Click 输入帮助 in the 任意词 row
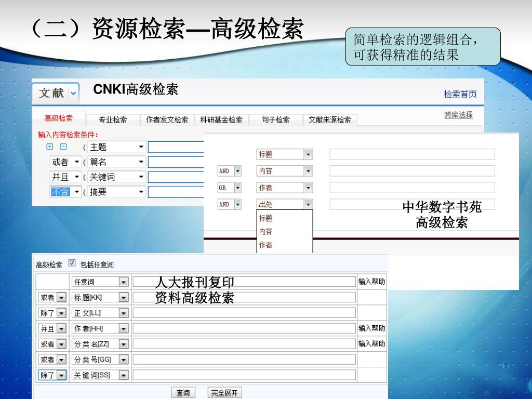 pyautogui.click(x=372, y=282)
